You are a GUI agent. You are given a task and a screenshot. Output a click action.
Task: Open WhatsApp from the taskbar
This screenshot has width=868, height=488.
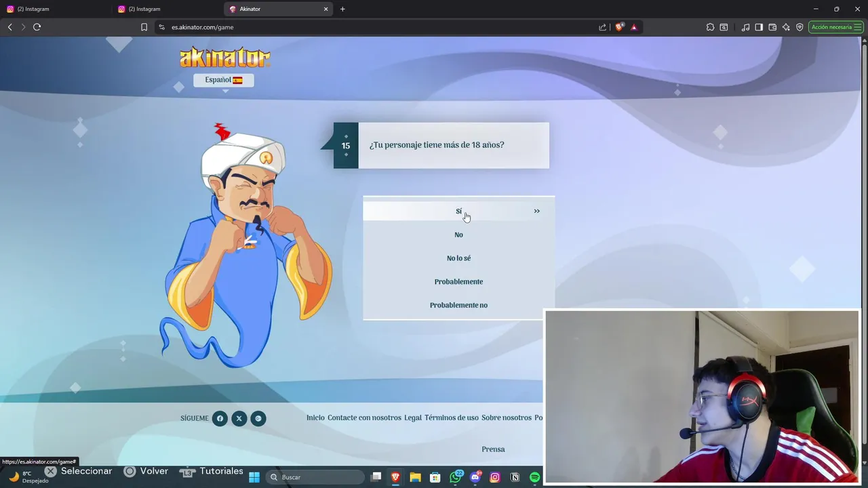click(456, 476)
